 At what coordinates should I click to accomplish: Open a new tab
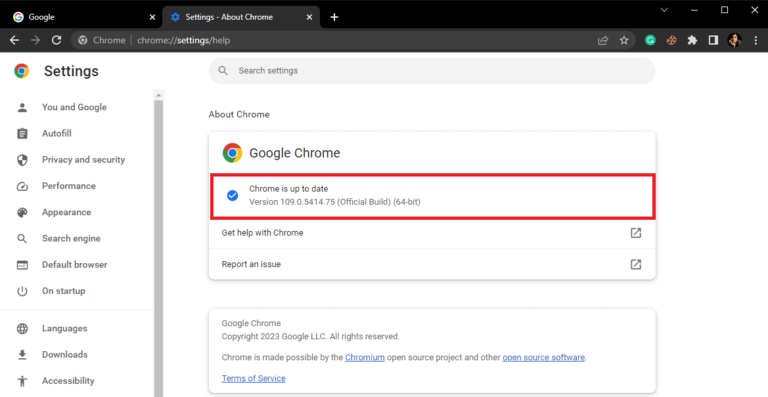334,17
